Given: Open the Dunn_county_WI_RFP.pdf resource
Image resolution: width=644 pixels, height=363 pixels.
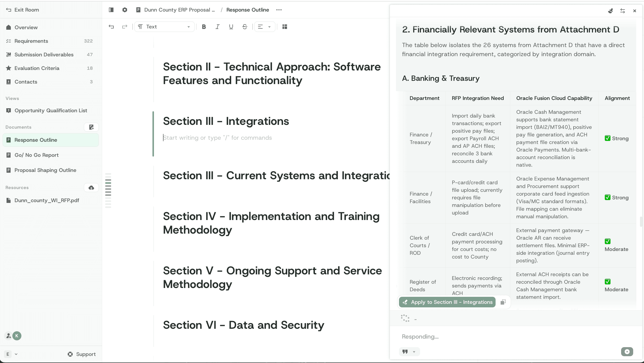Looking at the screenshot, I should pyautogui.click(x=47, y=200).
